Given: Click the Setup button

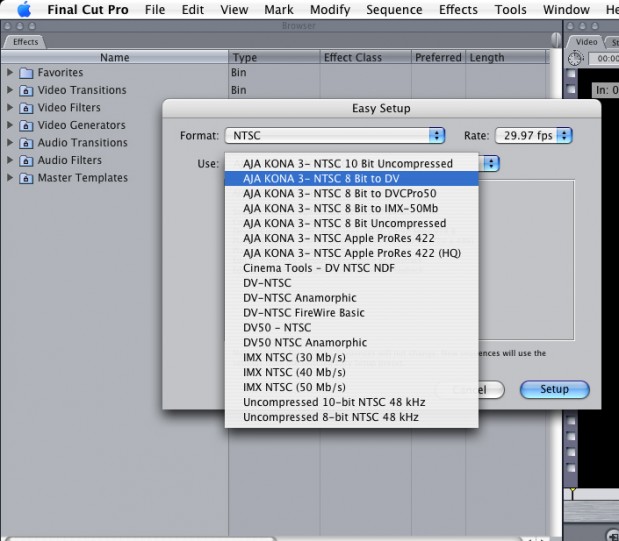Looking at the screenshot, I should (555, 389).
